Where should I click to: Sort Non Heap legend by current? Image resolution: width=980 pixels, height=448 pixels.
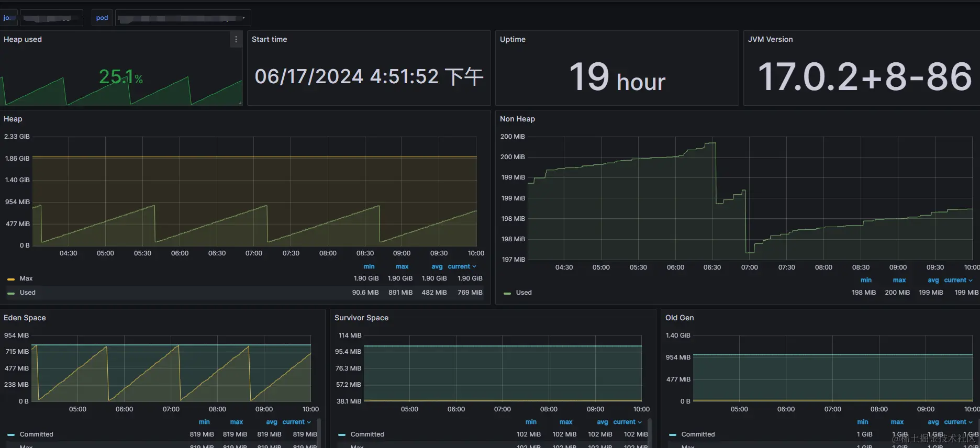point(959,280)
